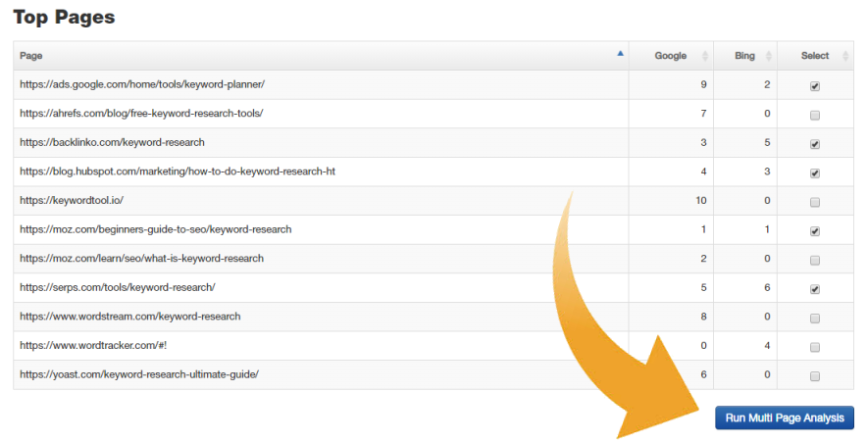Click Bing rank 4 in the wordtracker.com row
The height and width of the screenshot is (441, 868).
point(767,345)
